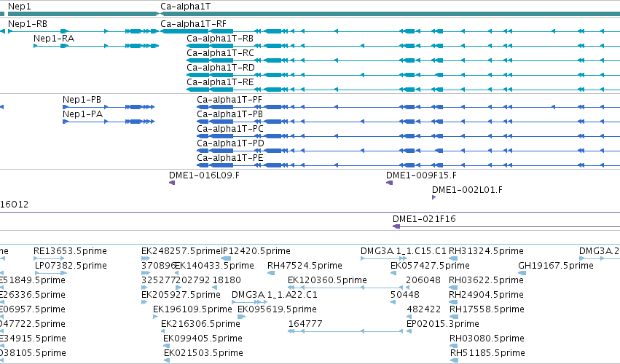Select EST EK095619.5prime
This screenshot has width=620, height=364.
click(x=277, y=310)
